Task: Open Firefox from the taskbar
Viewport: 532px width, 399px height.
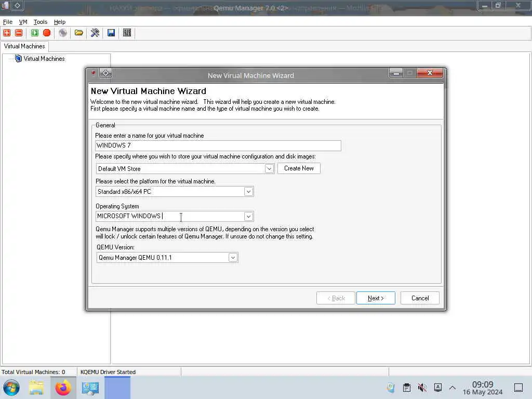Action: click(63, 388)
